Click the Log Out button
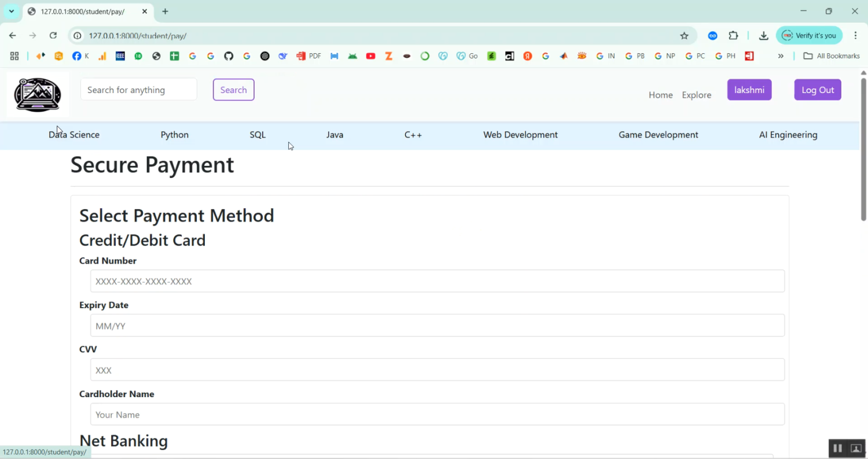Viewport: 868px width, 459px height. point(817,90)
